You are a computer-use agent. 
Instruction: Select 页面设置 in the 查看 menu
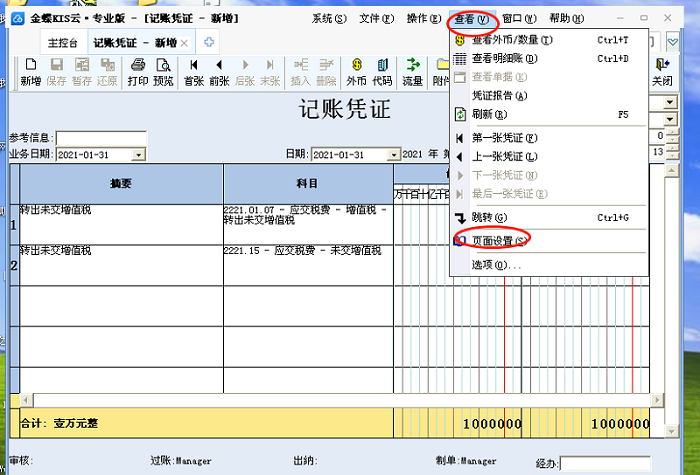498,240
